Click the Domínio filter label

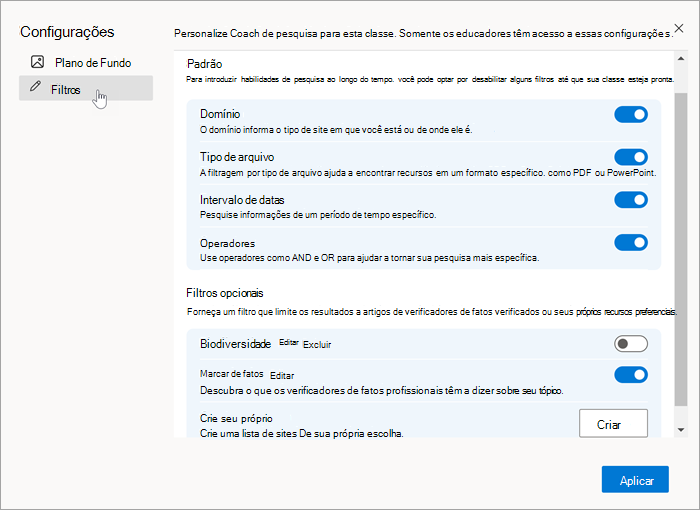click(220, 114)
